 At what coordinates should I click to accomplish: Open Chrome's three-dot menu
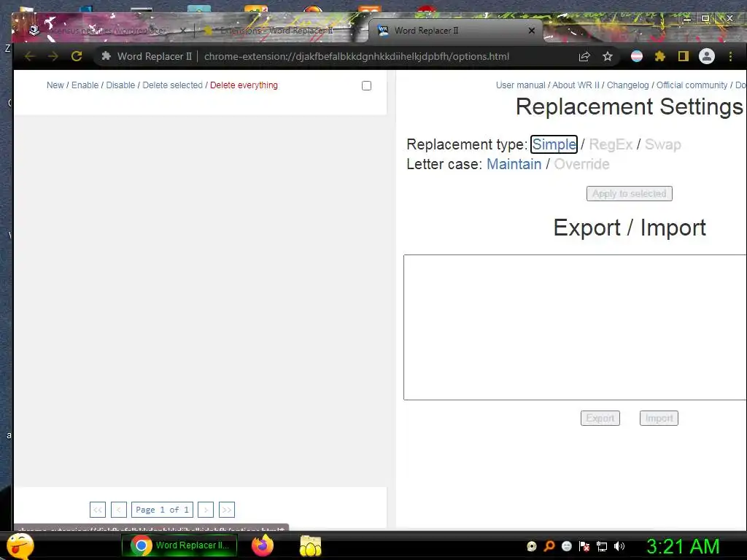tap(730, 57)
